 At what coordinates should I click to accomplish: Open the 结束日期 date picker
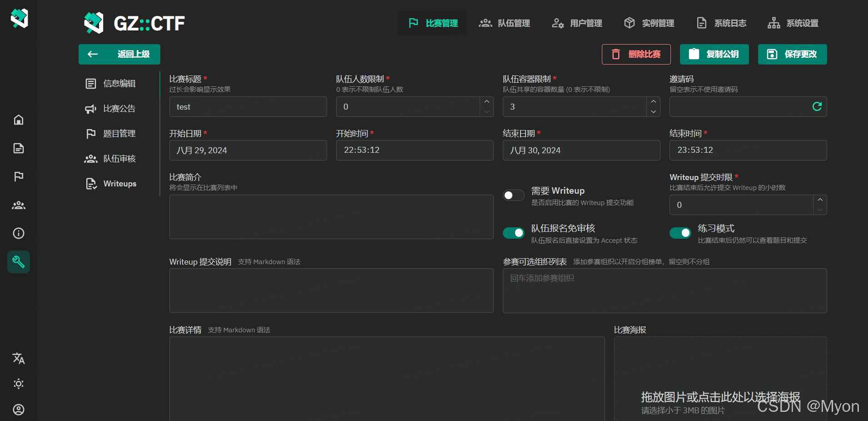[x=581, y=150]
